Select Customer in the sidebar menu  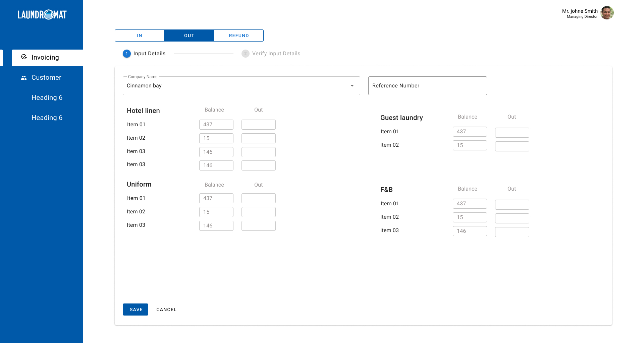pos(46,77)
